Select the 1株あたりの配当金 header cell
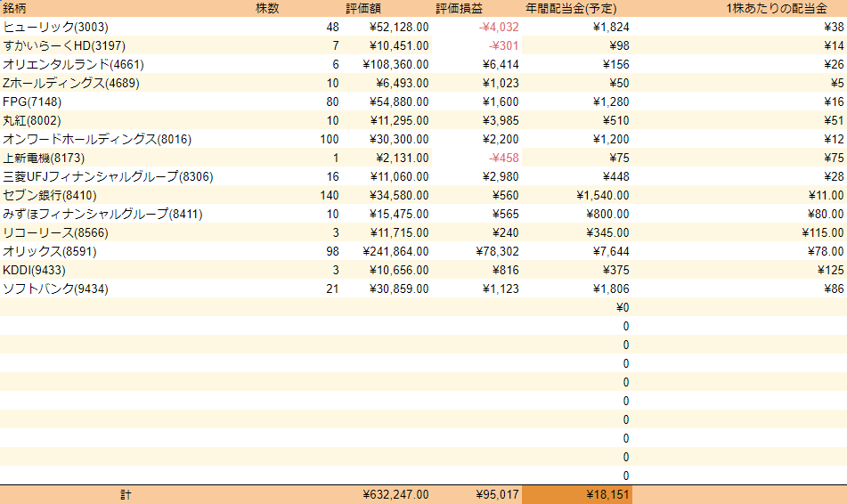 777,9
